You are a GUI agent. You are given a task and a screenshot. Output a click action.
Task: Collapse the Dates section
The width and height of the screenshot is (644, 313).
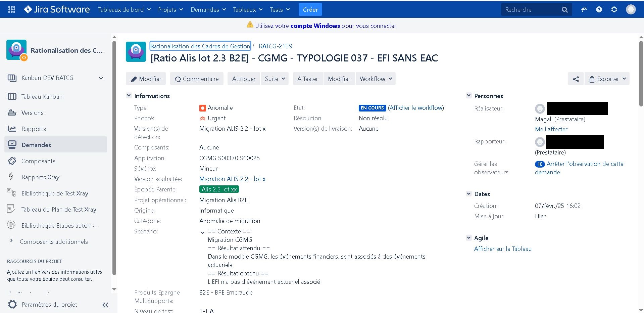[x=469, y=194]
